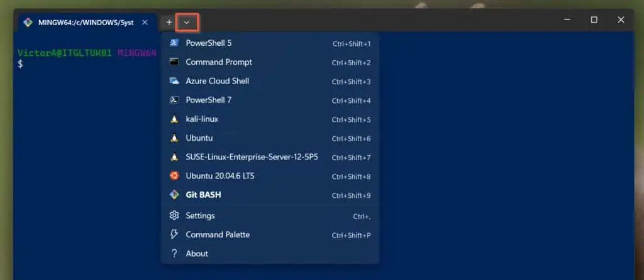The image size is (644, 280).
Task: Click the orange Ubuntu 20.04.6 LTS icon
Action: 174,176
